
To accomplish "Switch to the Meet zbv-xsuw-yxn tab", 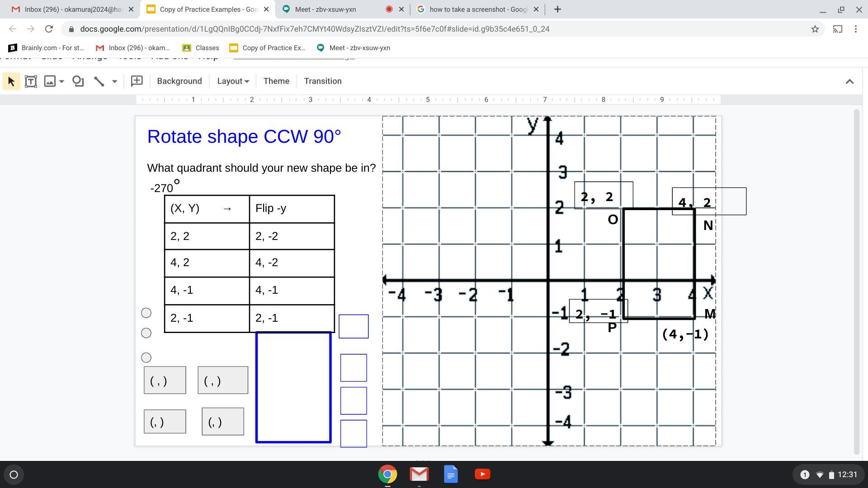I will [x=325, y=9].
